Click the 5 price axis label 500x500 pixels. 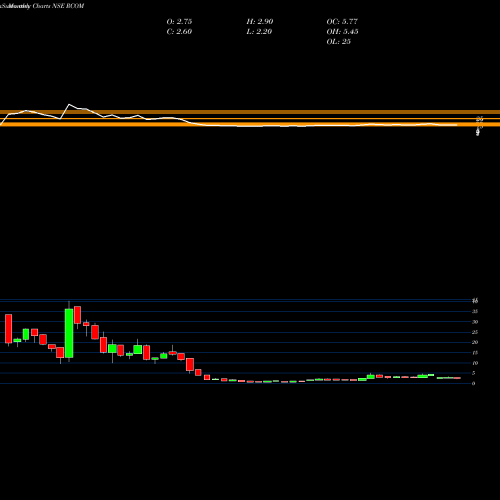pos(474,373)
